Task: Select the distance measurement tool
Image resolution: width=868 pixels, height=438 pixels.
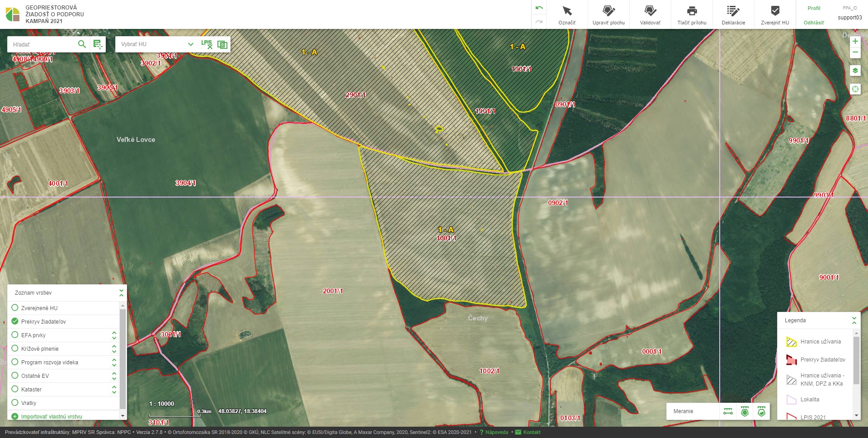Action: (728, 411)
